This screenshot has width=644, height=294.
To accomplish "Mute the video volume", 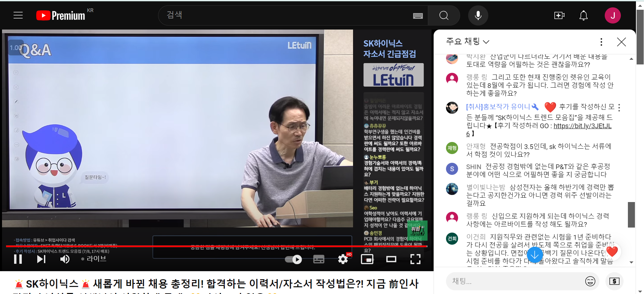I will (65, 259).
